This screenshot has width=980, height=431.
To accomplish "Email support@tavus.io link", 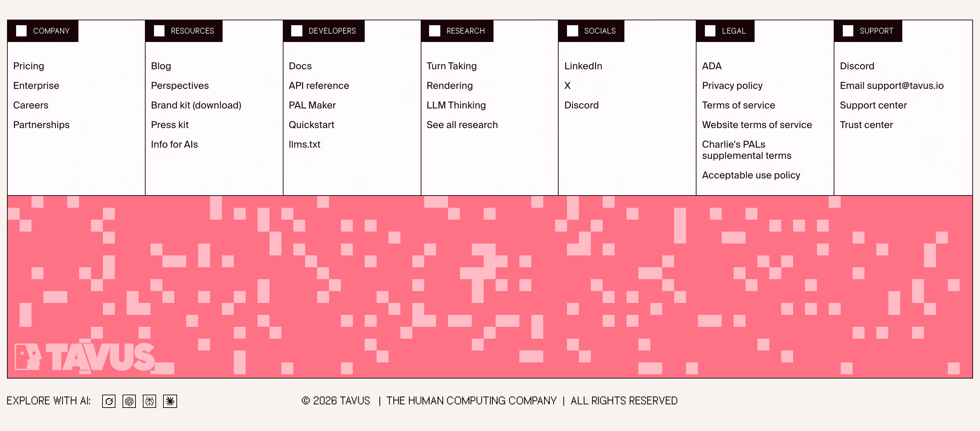I will pyautogui.click(x=891, y=86).
